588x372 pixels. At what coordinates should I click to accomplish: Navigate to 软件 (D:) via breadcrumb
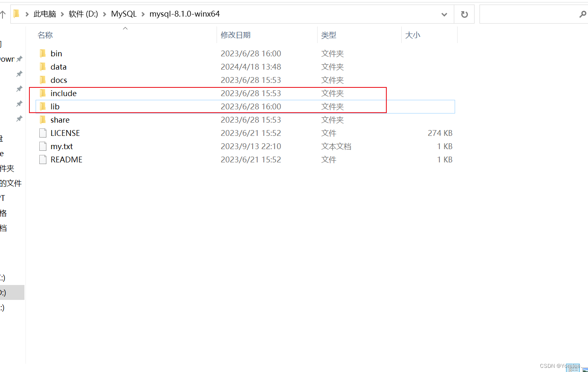pos(83,13)
